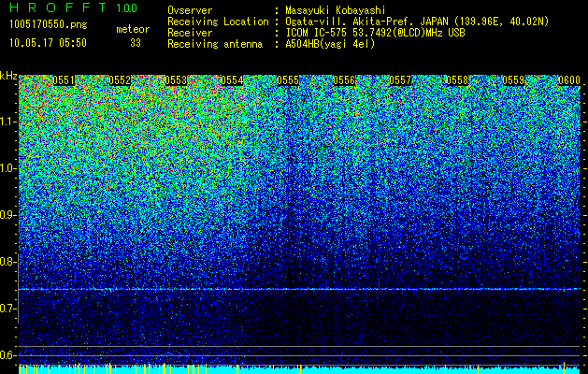Click the 0557 time marker
Image resolution: width=588 pixels, height=374 pixels.
pos(400,80)
